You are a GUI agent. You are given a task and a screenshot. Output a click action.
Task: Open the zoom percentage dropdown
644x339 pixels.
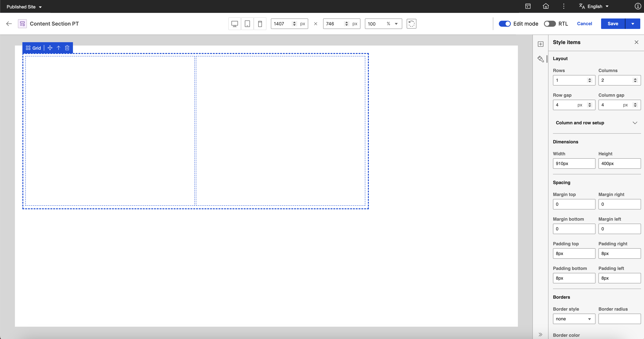(x=396, y=24)
